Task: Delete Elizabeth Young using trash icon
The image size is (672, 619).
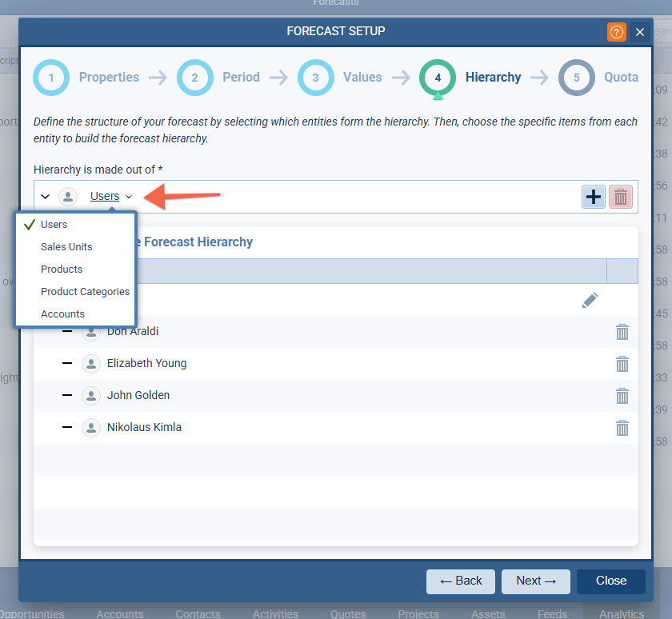Action: pos(622,364)
